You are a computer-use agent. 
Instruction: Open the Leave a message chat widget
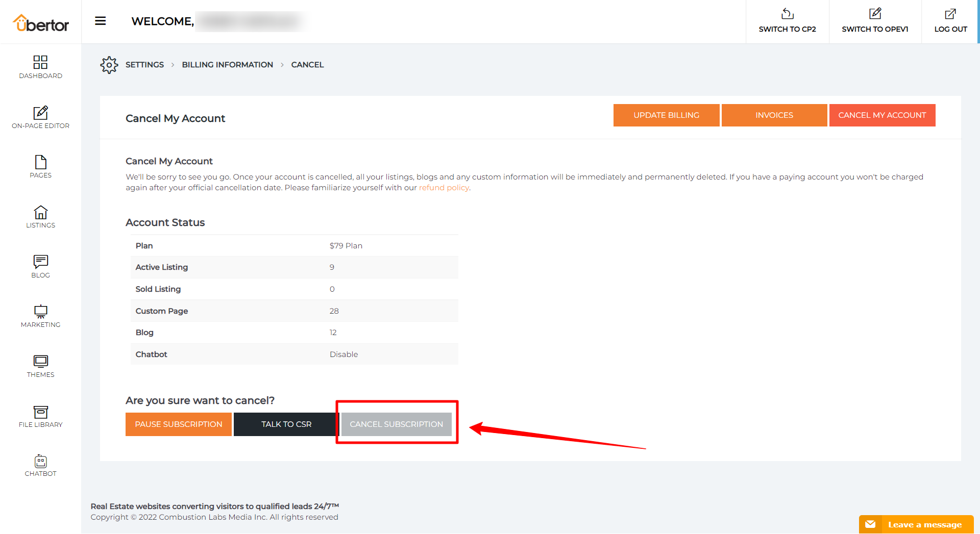pos(917,524)
